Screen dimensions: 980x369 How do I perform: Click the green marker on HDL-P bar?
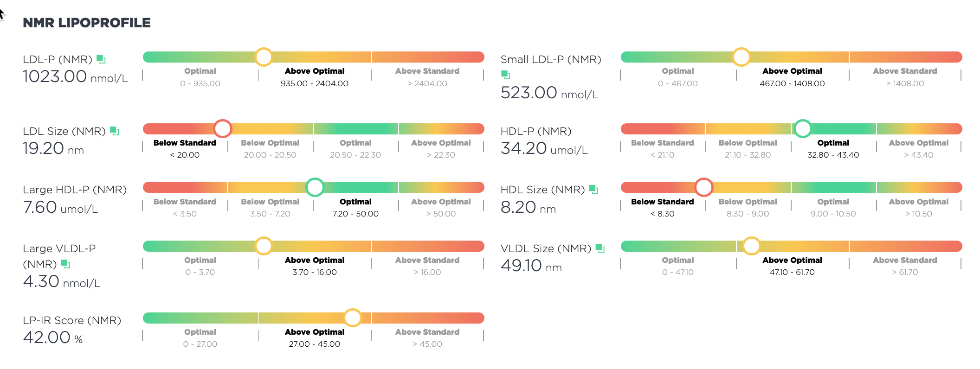point(802,128)
